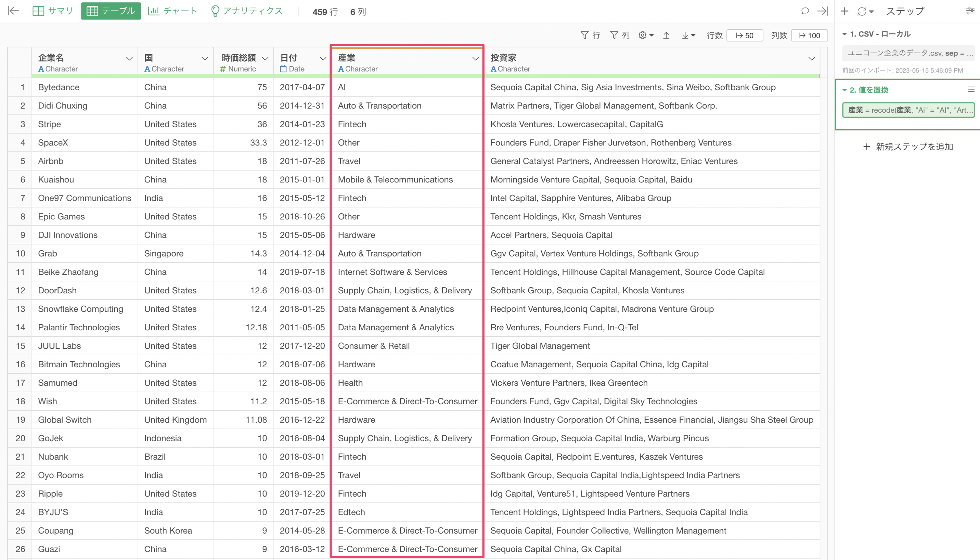Open the 産業 column menu chevron
Image resolution: width=980 pixels, height=560 pixels.
[476, 59]
